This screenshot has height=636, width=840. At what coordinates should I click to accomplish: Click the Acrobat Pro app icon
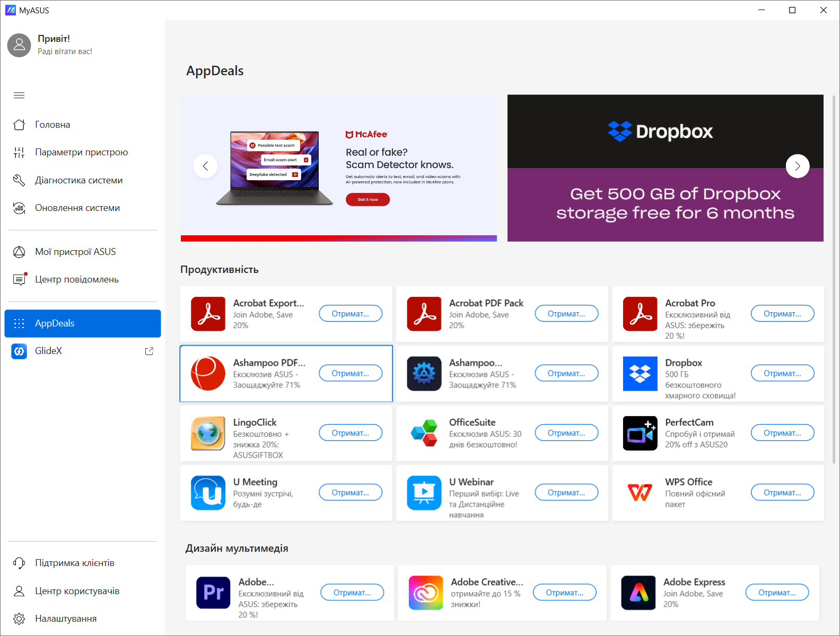point(640,314)
